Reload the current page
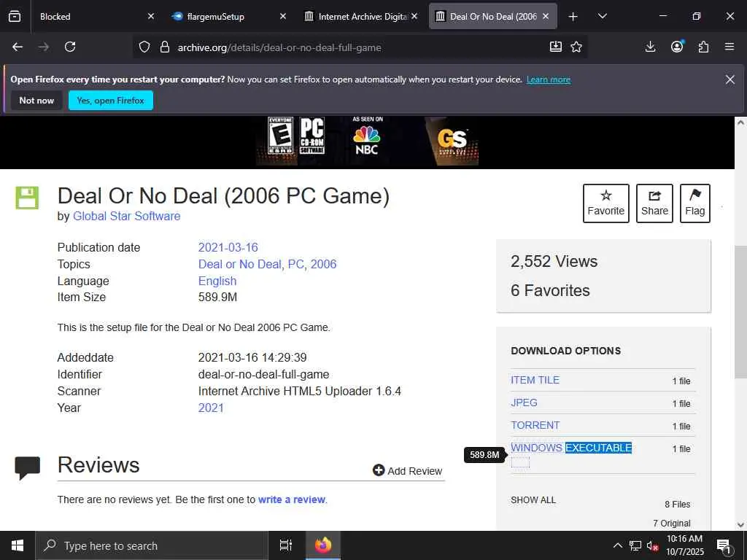This screenshot has width=747, height=560. (70, 47)
